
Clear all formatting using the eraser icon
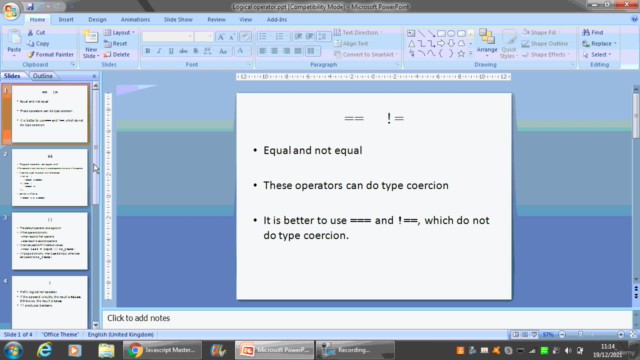click(x=245, y=37)
